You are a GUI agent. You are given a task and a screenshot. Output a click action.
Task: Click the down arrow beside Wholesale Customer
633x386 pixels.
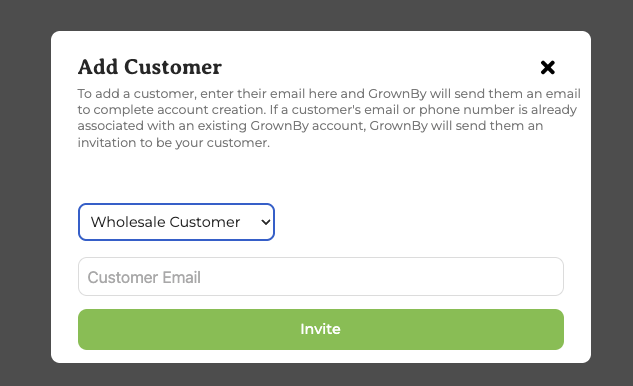pos(265,222)
